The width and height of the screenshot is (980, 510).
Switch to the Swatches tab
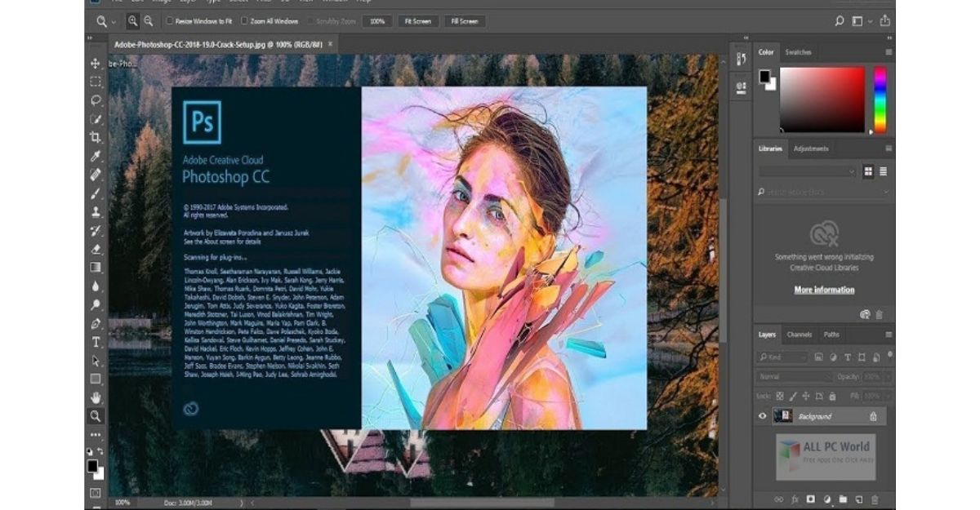click(x=798, y=52)
